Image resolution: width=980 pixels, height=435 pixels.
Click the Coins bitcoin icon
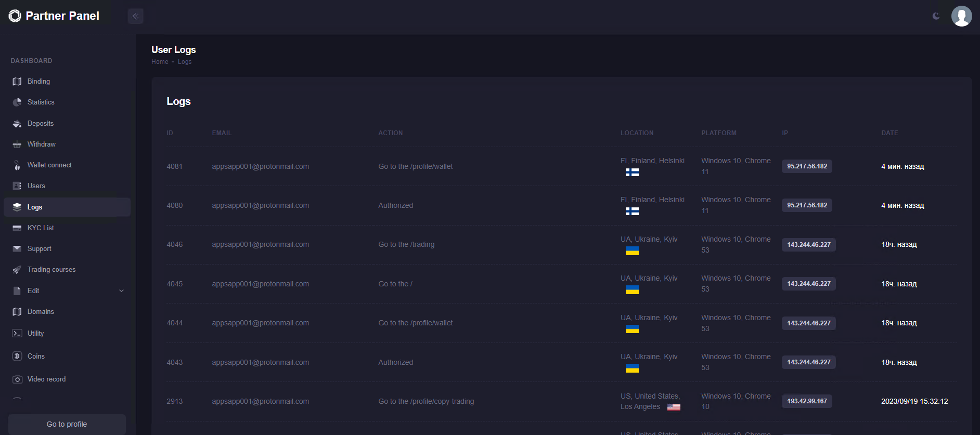click(17, 357)
